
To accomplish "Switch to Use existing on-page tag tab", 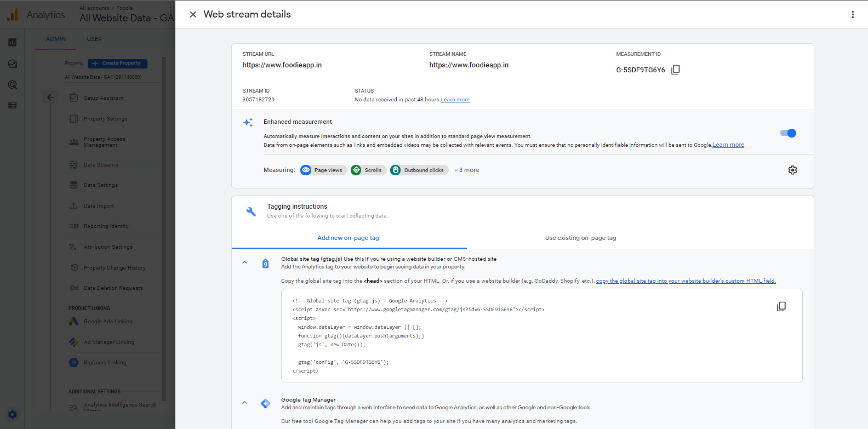I will tap(581, 238).
